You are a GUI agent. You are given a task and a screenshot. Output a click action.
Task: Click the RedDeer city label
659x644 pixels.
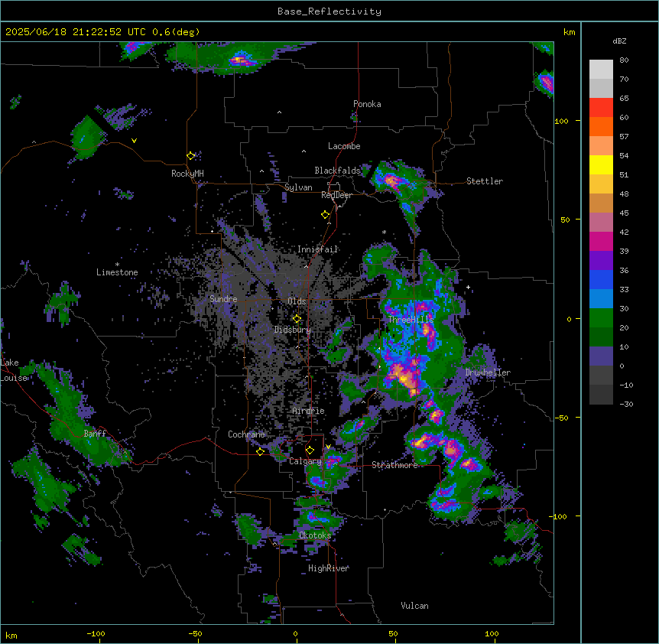pyautogui.click(x=336, y=195)
